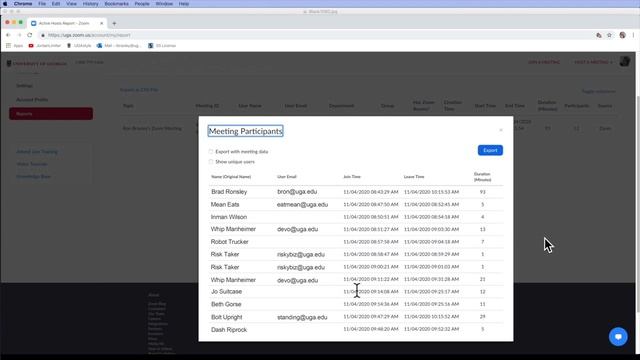Click the name Dash Riprock
This screenshot has height=360, width=640.
[229, 329]
